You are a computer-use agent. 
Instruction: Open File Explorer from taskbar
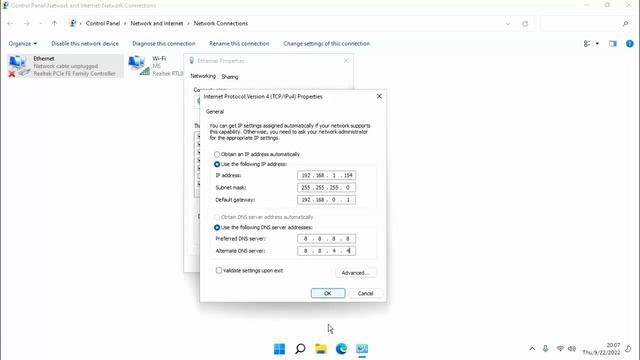point(321,349)
